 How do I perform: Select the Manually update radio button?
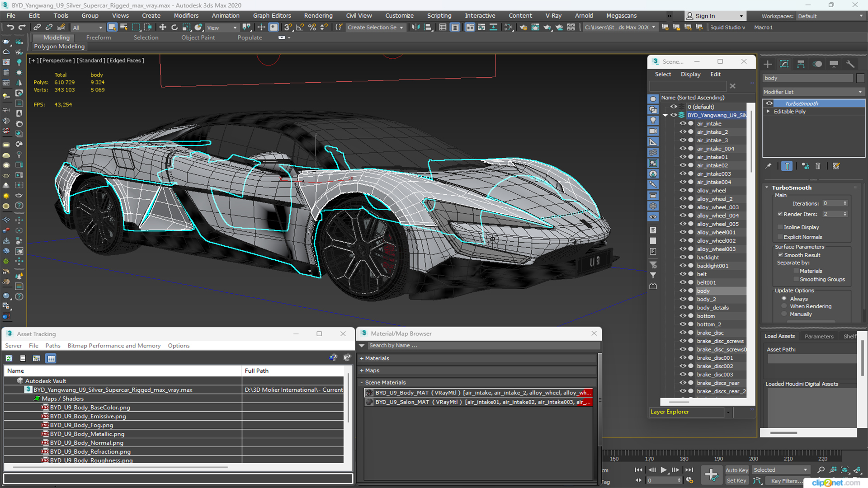pos(784,314)
